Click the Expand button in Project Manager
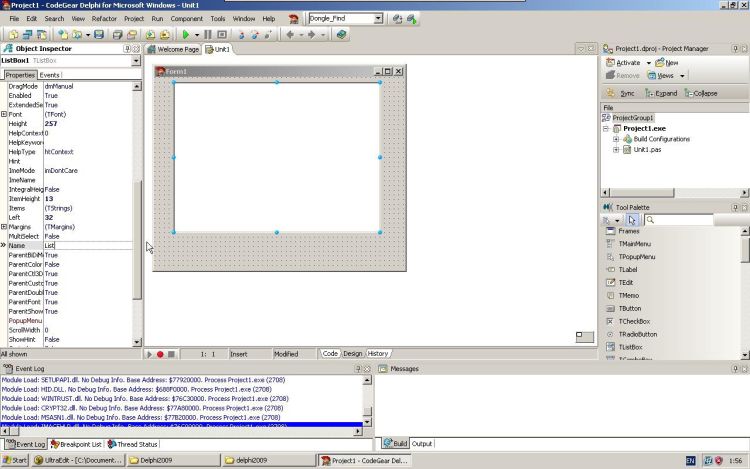 661,93
